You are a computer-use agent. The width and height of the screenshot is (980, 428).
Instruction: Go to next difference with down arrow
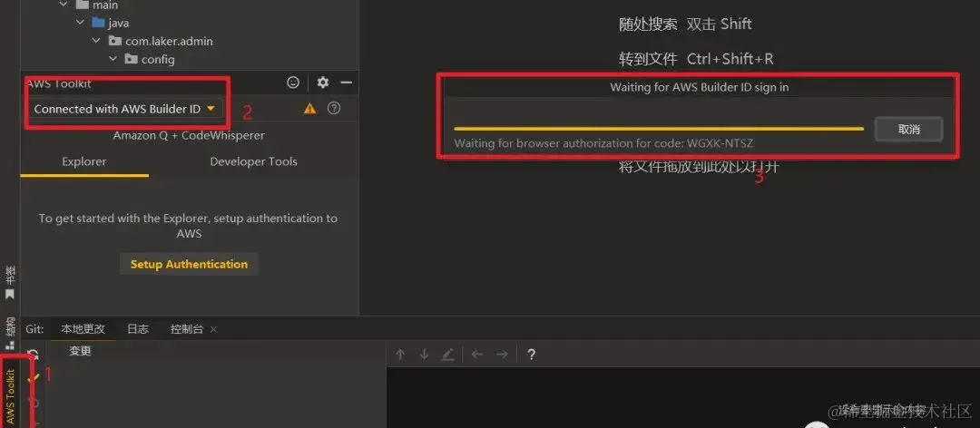[x=424, y=355]
